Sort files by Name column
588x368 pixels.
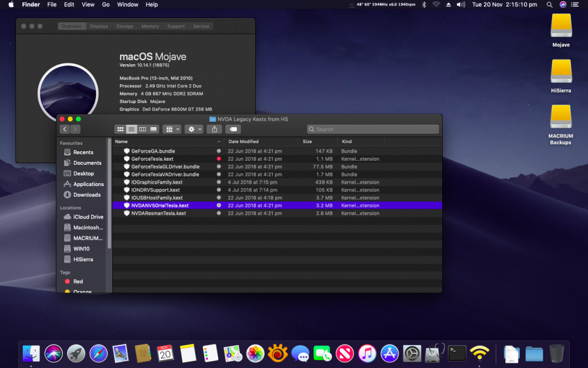[168, 141]
